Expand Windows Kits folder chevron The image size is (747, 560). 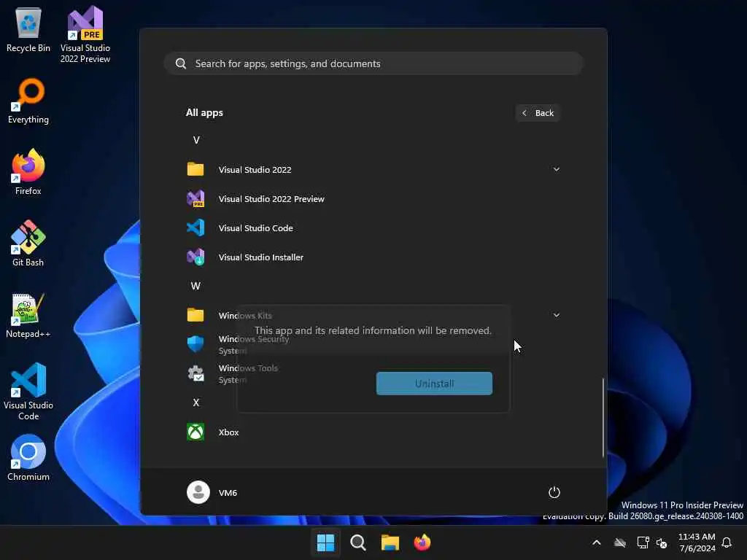556,315
